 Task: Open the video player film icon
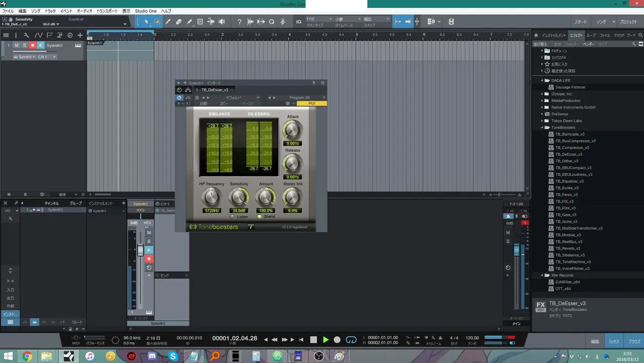pyautogui.click(x=451, y=22)
